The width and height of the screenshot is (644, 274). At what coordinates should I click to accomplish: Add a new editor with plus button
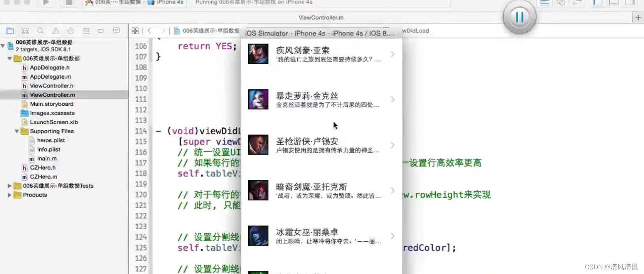(638, 17)
